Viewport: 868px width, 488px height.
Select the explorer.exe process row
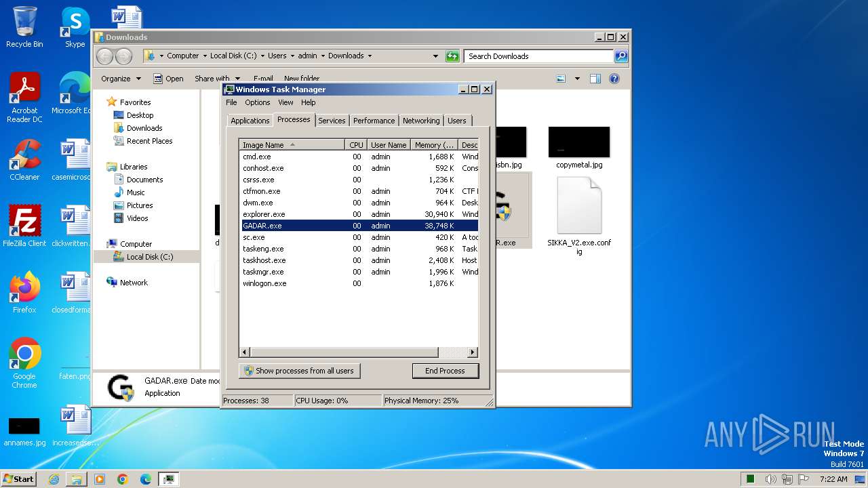click(360, 214)
